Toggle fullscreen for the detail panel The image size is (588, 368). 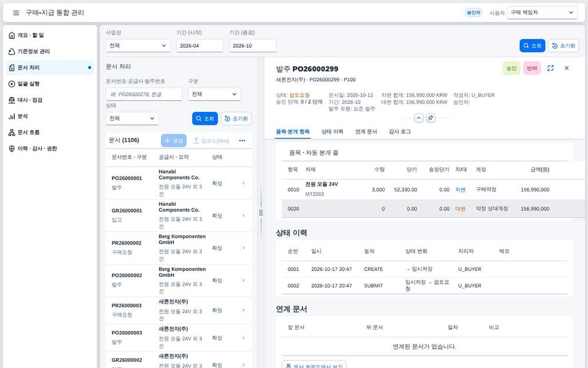(x=550, y=68)
